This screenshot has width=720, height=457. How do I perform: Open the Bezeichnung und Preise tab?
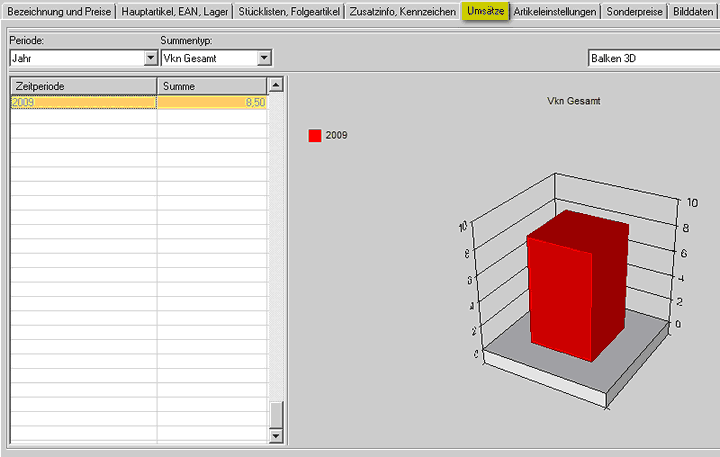[x=59, y=11]
